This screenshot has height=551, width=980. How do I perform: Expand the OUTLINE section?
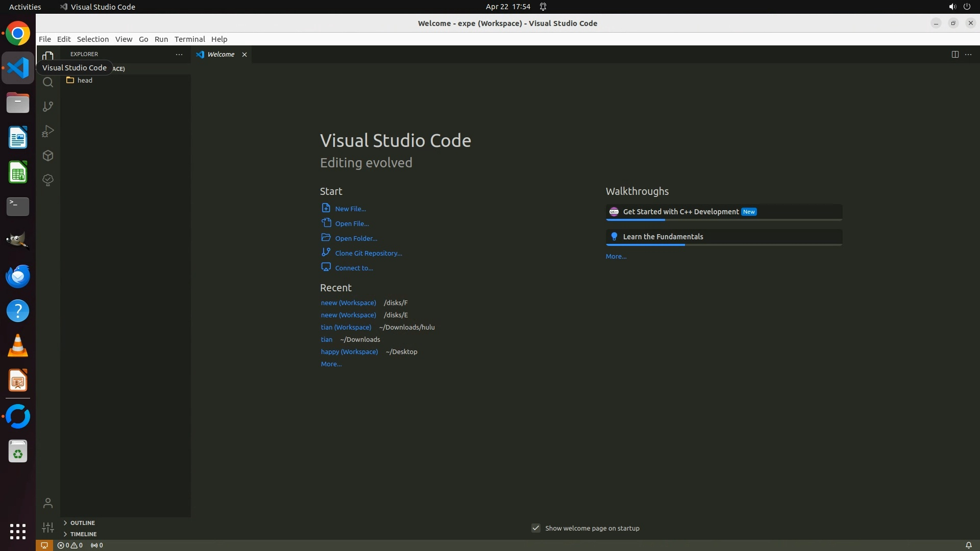pos(82,523)
